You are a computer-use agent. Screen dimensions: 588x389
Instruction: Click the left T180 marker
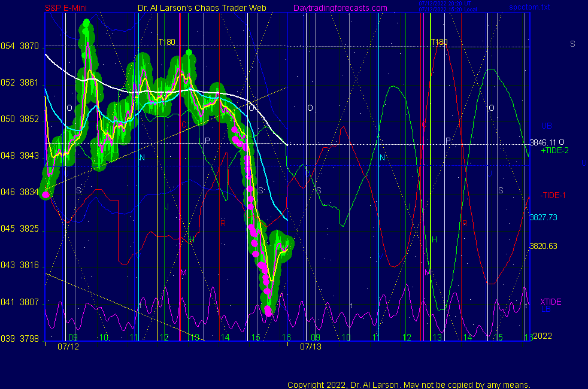pos(166,42)
